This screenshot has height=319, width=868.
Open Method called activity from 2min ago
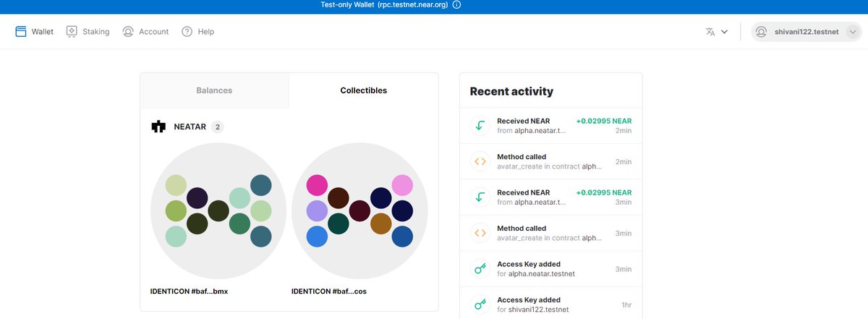pyautogui.click(x=550, y=161)
